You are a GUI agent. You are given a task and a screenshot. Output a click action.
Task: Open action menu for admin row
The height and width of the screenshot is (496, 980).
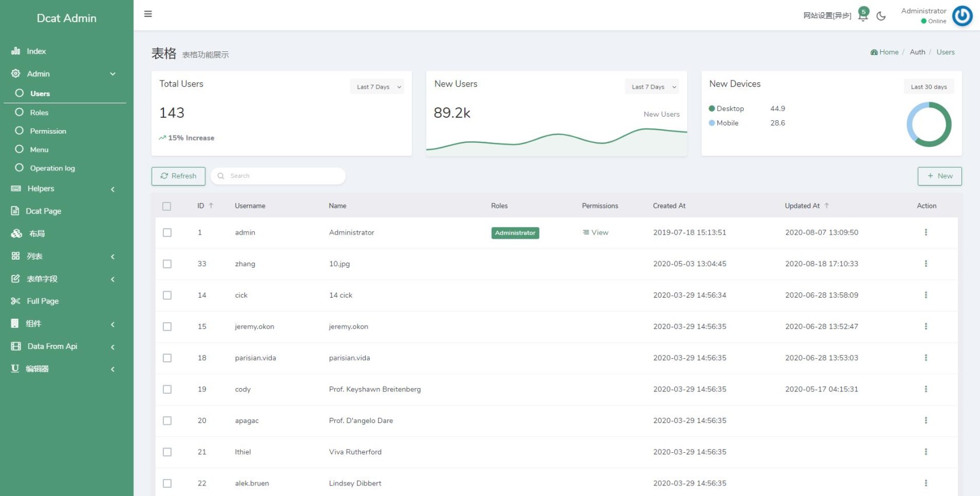(926, 232)
